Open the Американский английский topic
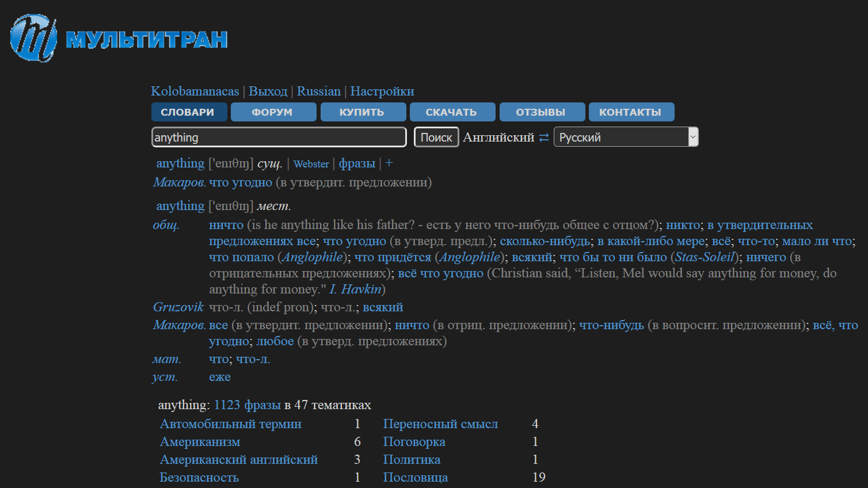This screenshot has height=488, width=868. click(x=239, y=460)
